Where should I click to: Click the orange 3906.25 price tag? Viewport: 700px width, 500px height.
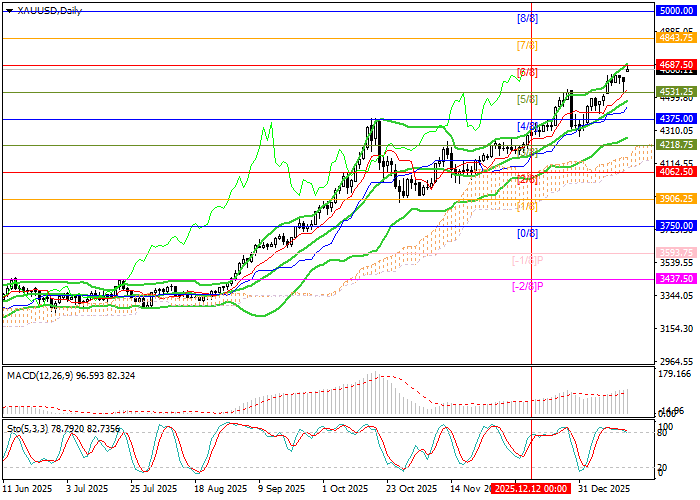click(674, 199)
